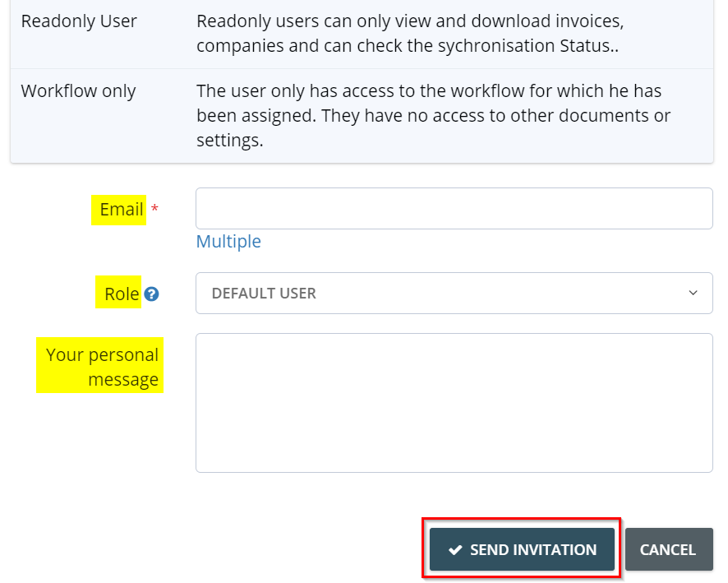728x583 pixels.
Task: Click the 'Your personal message' label
Action: 102,367
